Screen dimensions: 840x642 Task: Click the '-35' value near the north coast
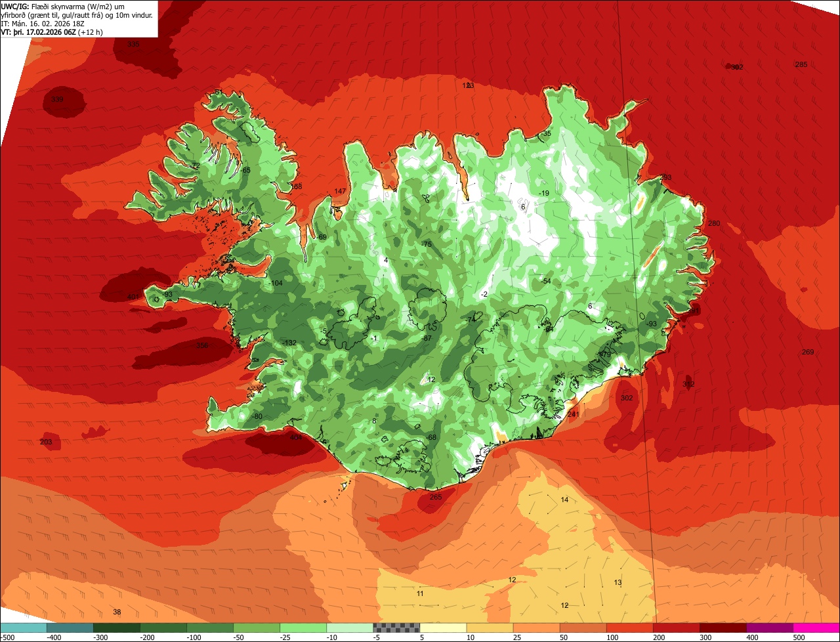[x=546, y=134]
